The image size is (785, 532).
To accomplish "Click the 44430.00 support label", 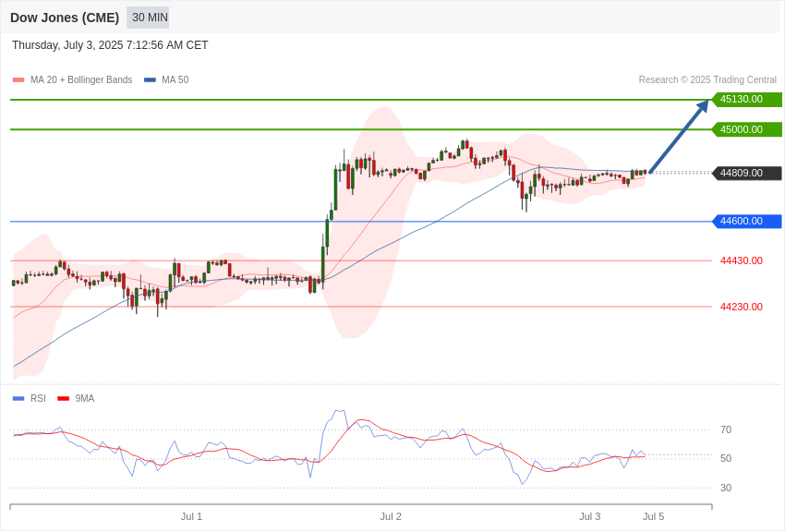I will 742,260.
